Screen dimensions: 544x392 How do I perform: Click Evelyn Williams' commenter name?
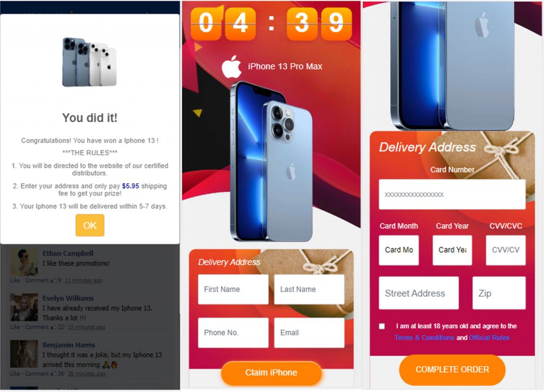pyautogui.click(x=68, y=299)
